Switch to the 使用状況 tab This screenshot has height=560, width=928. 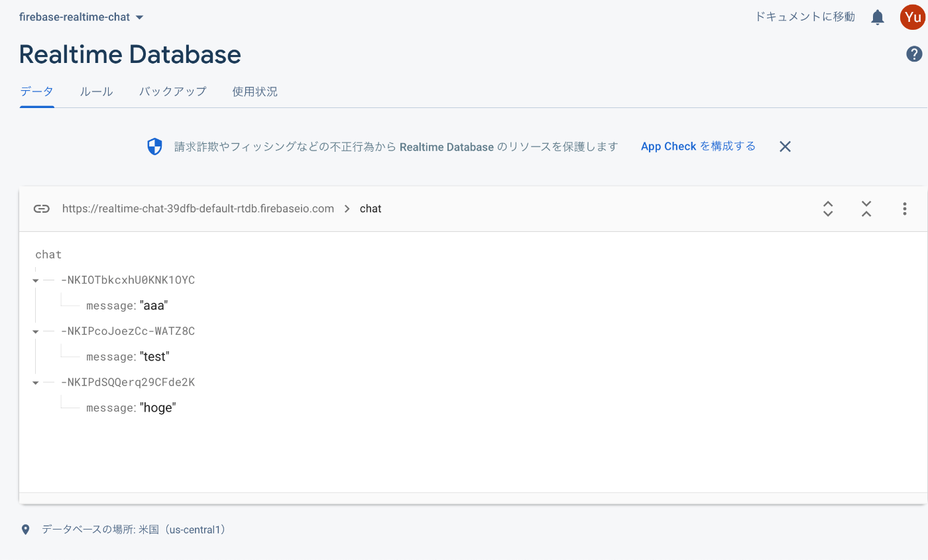pos(255,91)
